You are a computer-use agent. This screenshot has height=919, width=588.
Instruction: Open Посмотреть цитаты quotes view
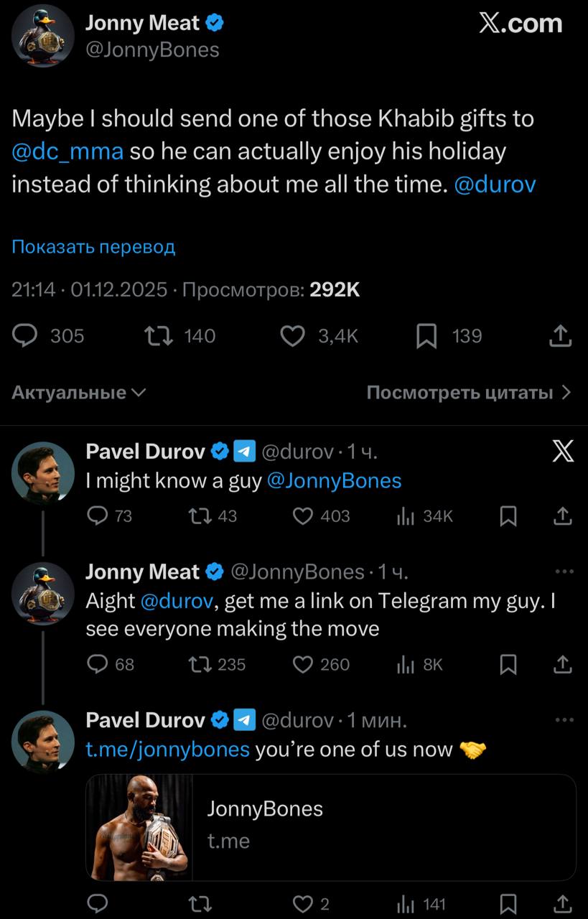[x=468, y=393]
